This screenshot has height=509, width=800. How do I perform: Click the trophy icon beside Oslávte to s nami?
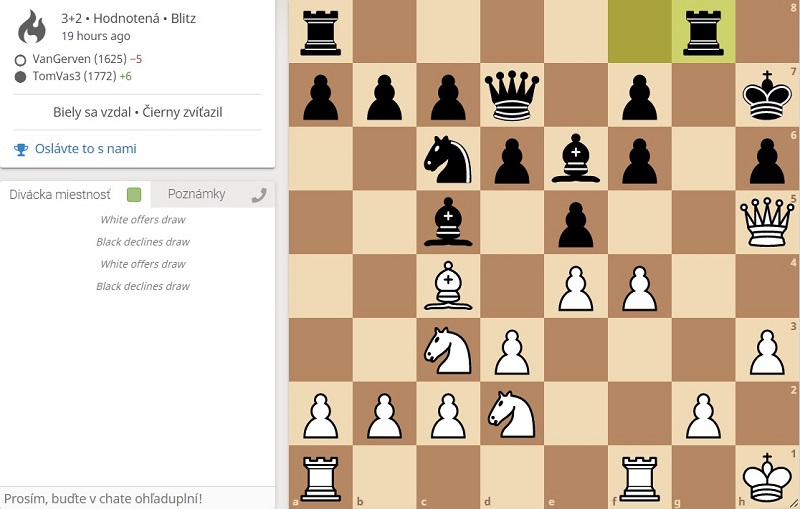click(21, 149)
